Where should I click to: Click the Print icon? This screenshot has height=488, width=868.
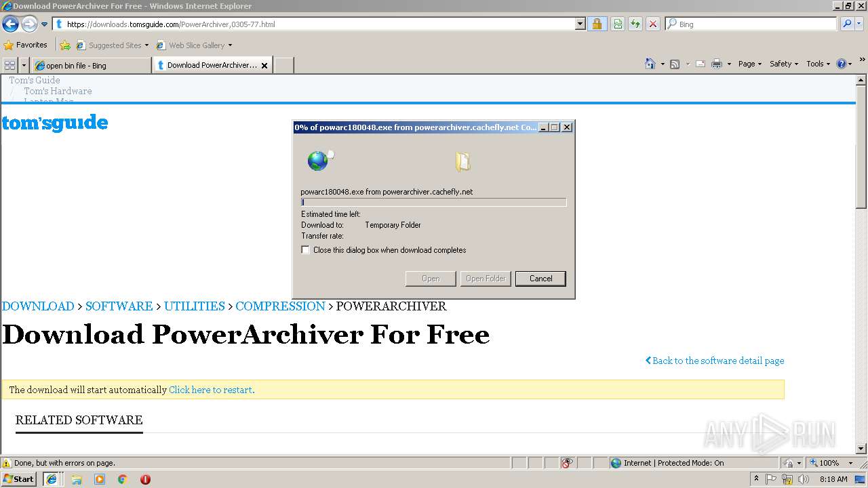pyautogui.click(x=717, y=64)
